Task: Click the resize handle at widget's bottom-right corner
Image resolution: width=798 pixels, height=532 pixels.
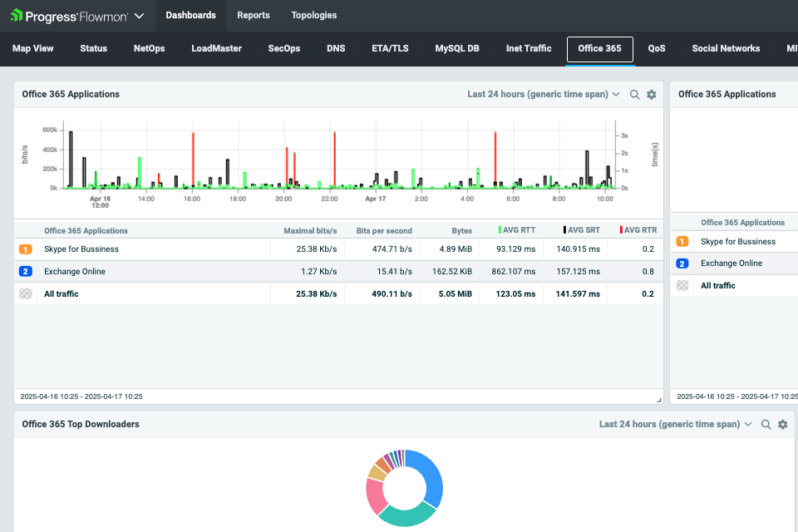Action: (659, 399)
